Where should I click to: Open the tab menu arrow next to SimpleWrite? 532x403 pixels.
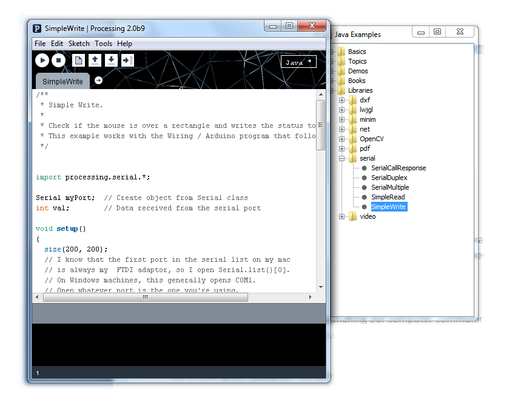click(x=98, y=81)
